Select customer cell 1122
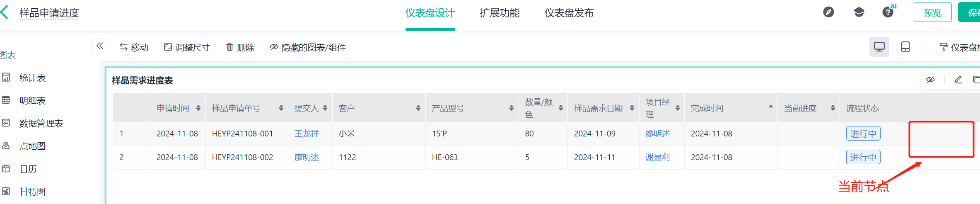The image size is (980, 204). pos(347,157)
